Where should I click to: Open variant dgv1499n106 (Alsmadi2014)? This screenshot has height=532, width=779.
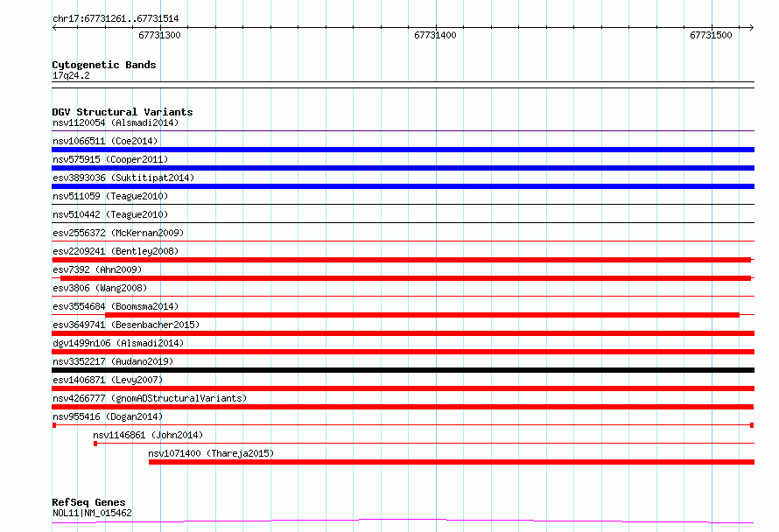pyautogui.click(x=118, y=343)
